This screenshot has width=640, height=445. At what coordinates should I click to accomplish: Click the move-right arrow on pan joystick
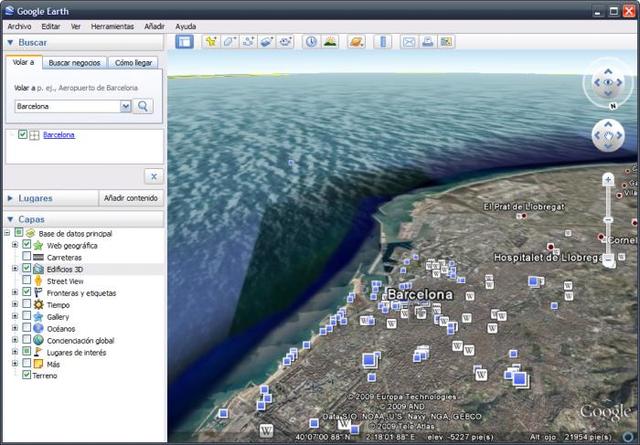620,135
